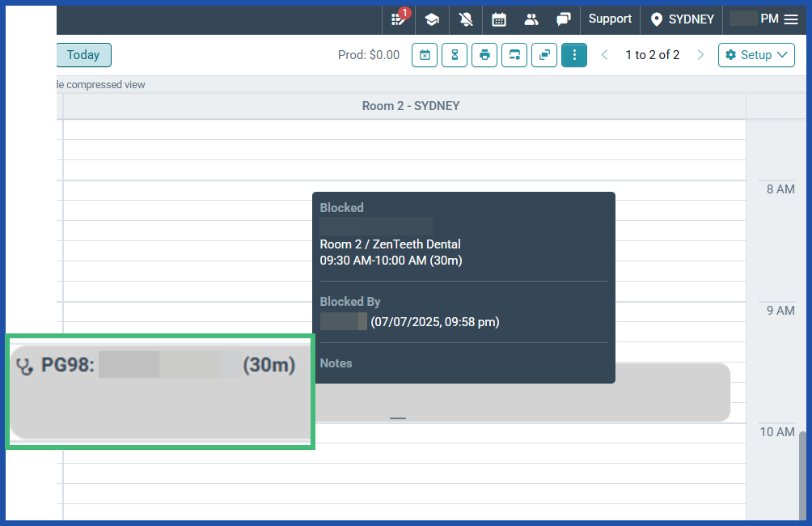
Task: Open the calendar icon in the top bar
Action: [x=498, y=19]
